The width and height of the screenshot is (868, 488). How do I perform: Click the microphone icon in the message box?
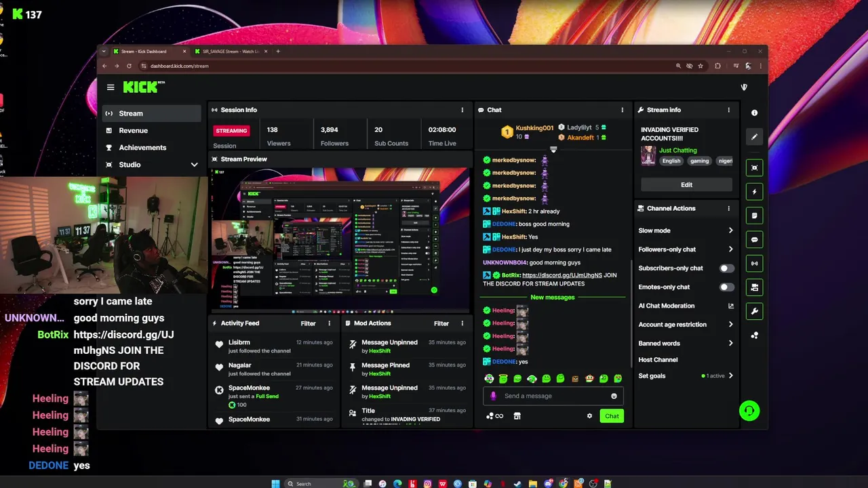(x=493, y=396)
